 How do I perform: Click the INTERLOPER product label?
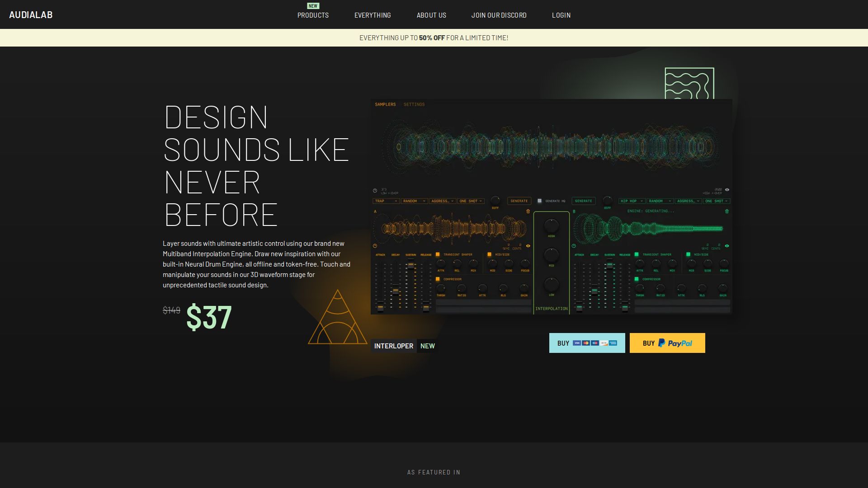(x=394, y=346)
